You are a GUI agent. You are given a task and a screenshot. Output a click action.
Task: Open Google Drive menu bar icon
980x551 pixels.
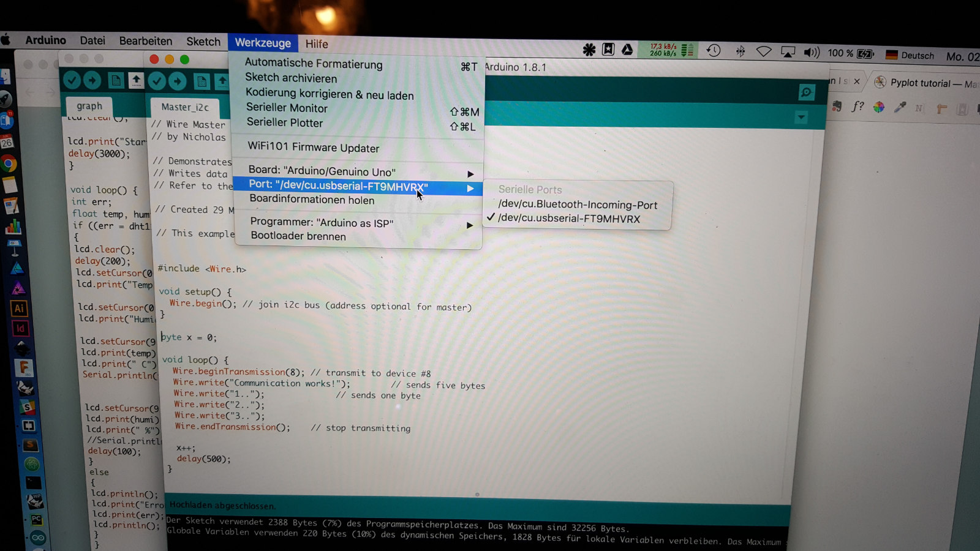click(x=627, y=50)
